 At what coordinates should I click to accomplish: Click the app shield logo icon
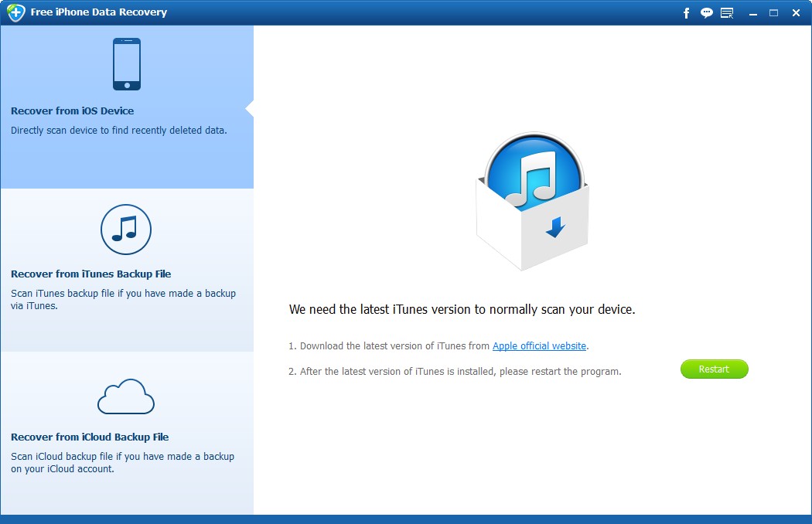click(x=16, y=12)
